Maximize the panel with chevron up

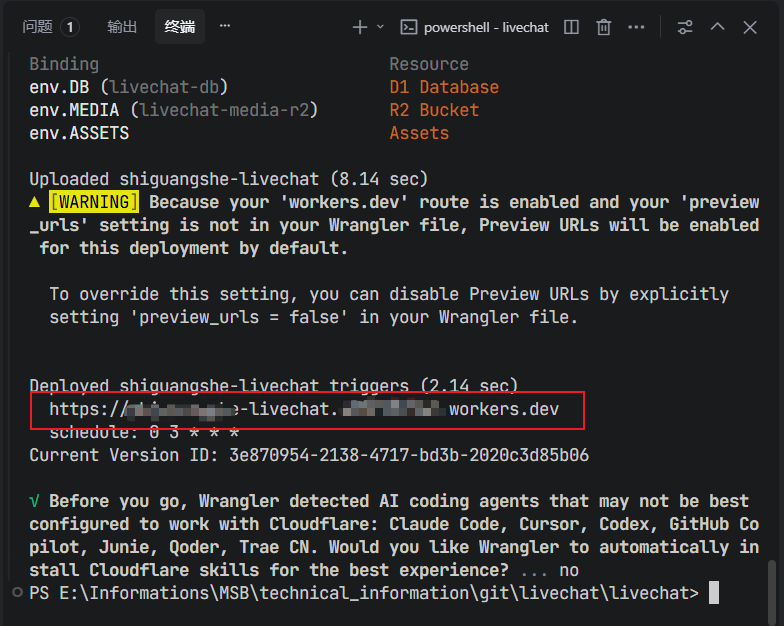pyautogui.click(x=718, y=26)
